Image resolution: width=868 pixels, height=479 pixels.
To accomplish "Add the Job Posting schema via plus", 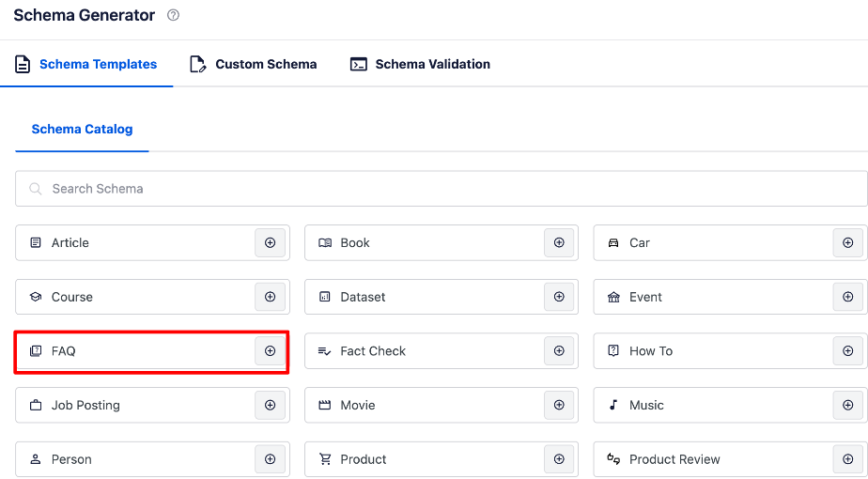I will point(271,406).
